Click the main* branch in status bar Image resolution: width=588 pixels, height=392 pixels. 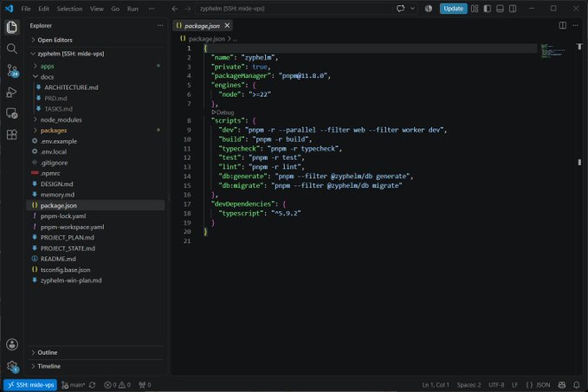(x=74, y=385)
